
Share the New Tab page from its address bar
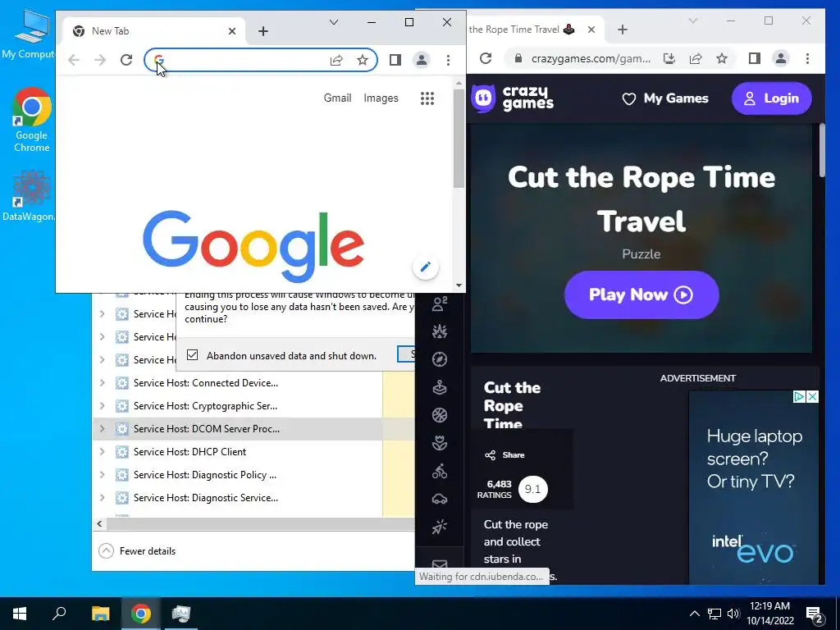coord(336,60)
